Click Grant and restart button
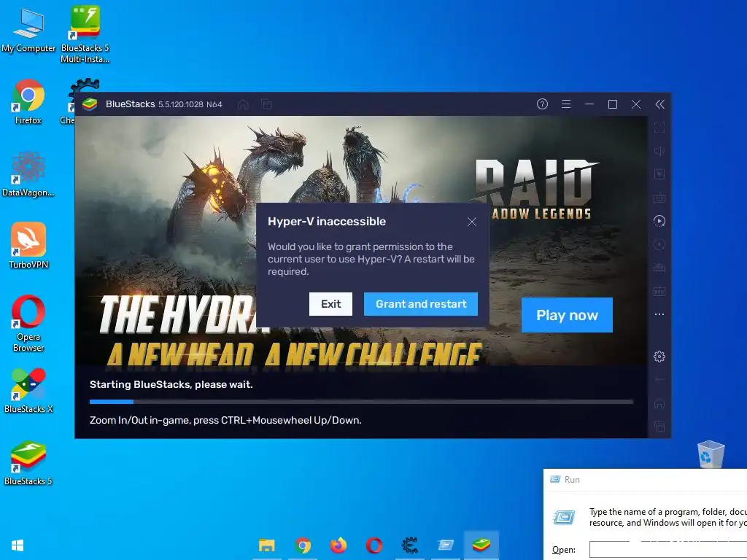This screenshot has width=747, height=560. (421, 304)
